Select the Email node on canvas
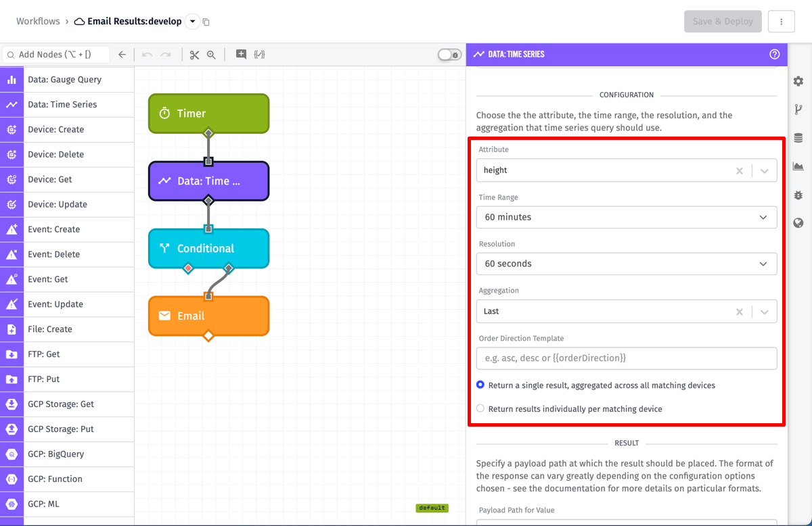This screenshot has height=526, width=812. tap(208, 316)
